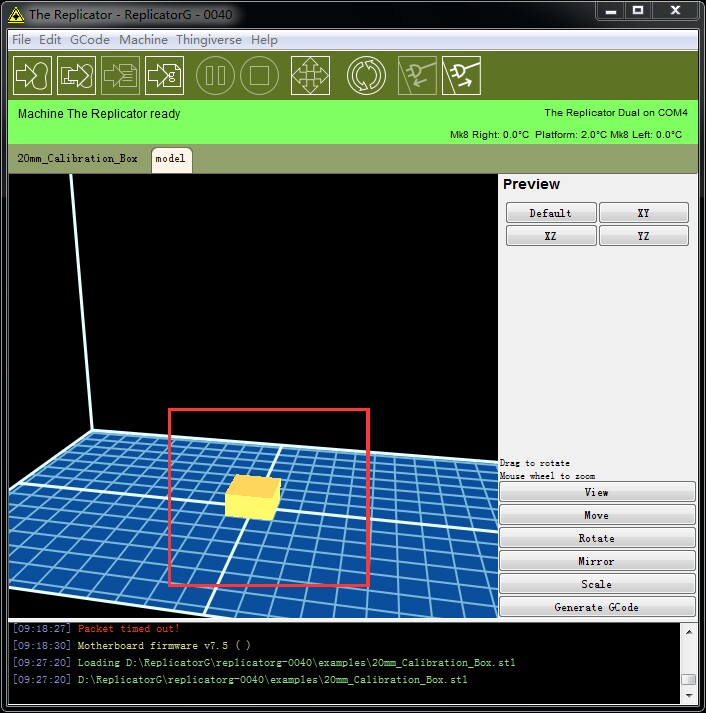
Task: Click the Build to file toolbar icon
Action: click(76, 75)
